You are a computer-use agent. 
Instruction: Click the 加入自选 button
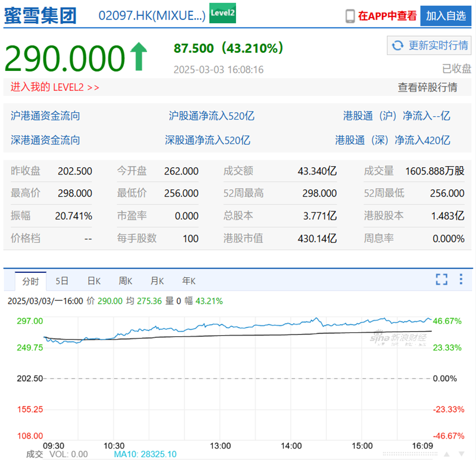[446, 16]
